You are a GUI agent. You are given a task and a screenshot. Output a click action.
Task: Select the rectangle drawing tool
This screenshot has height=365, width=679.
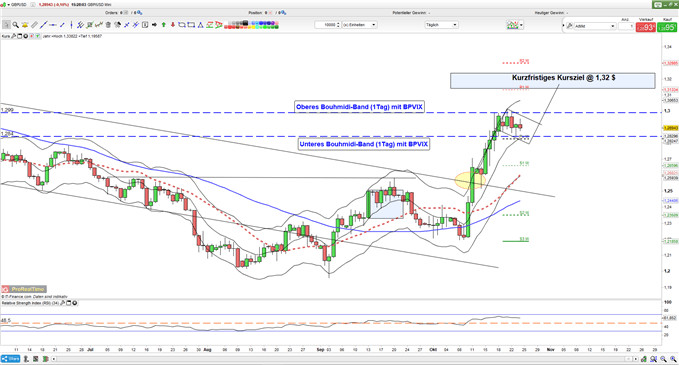tap(191, 25)
